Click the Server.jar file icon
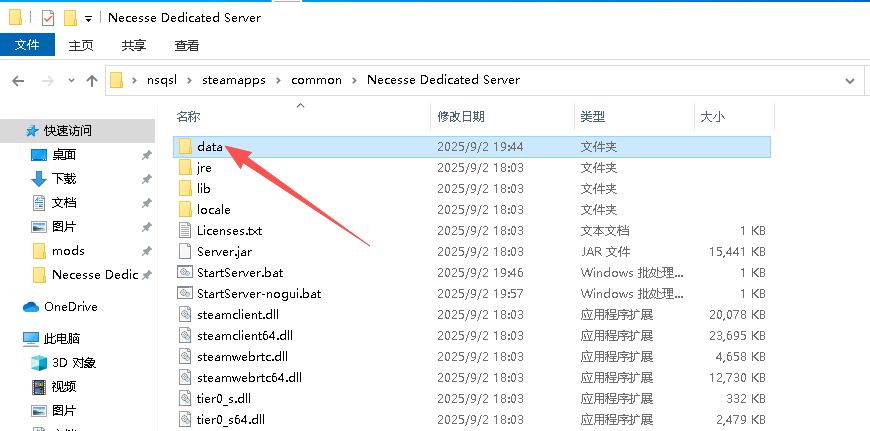Viewport: 870px width, 431px height. 185,251
